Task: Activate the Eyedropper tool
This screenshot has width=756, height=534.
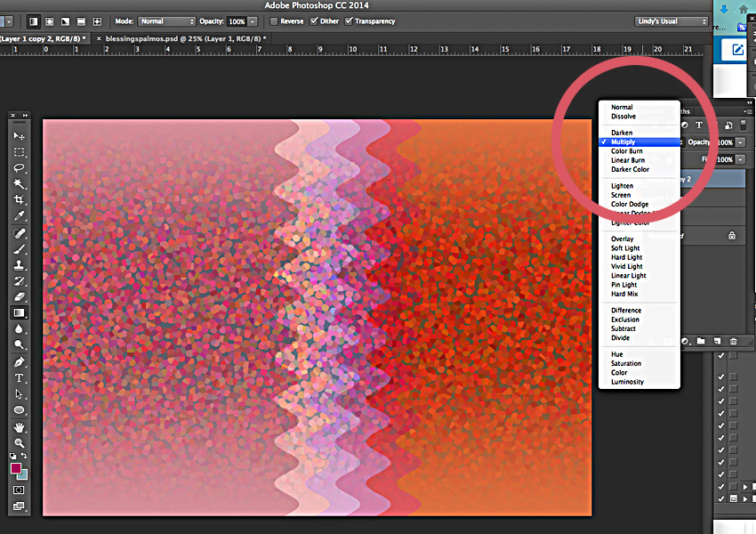Action: (20, 216)
